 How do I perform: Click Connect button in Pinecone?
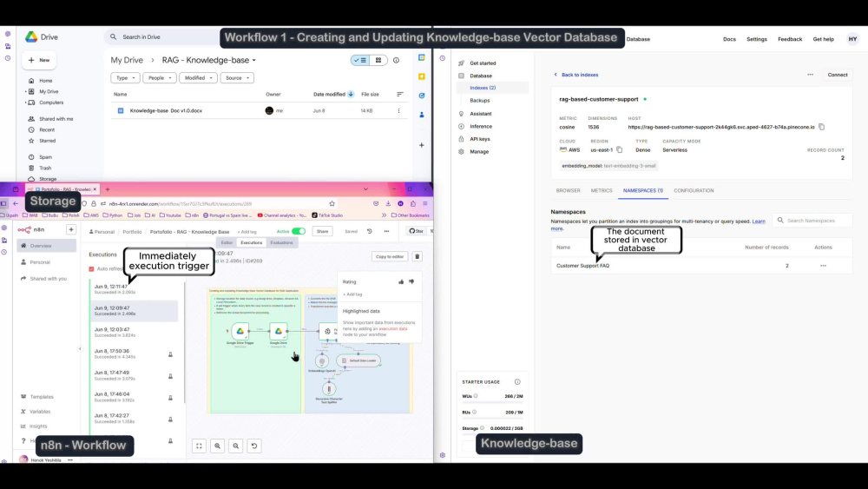click(x=837, y=75)
